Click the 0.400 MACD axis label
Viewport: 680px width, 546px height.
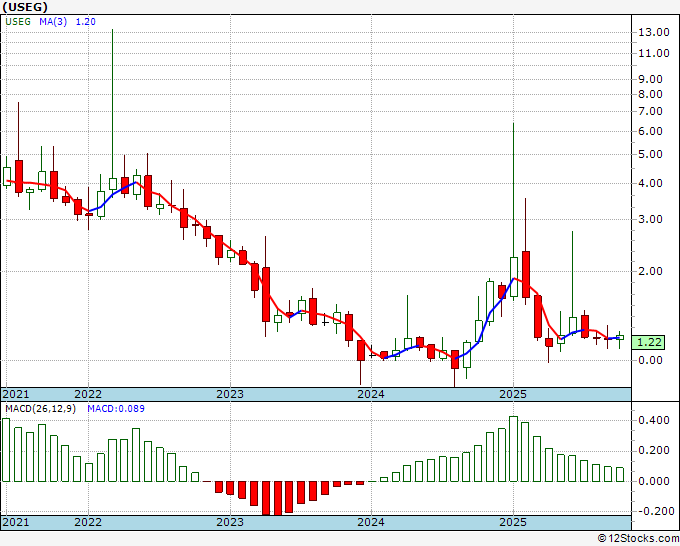pyautogui.click(x=654, y=421)
